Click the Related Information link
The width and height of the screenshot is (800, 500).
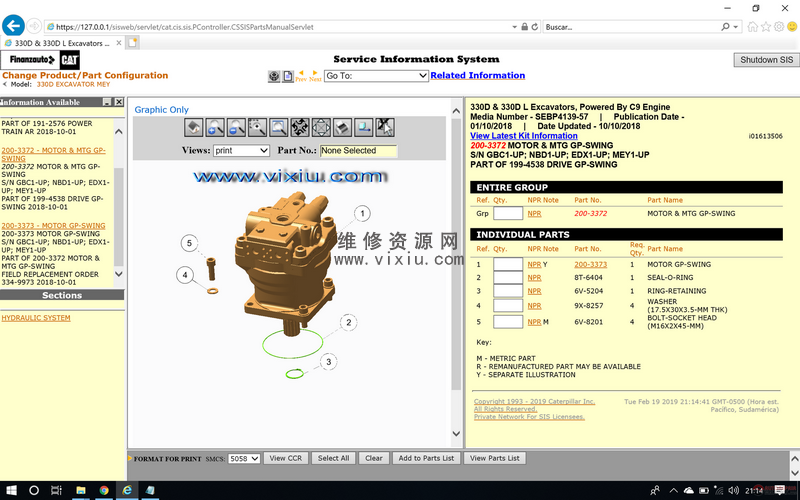477,76
